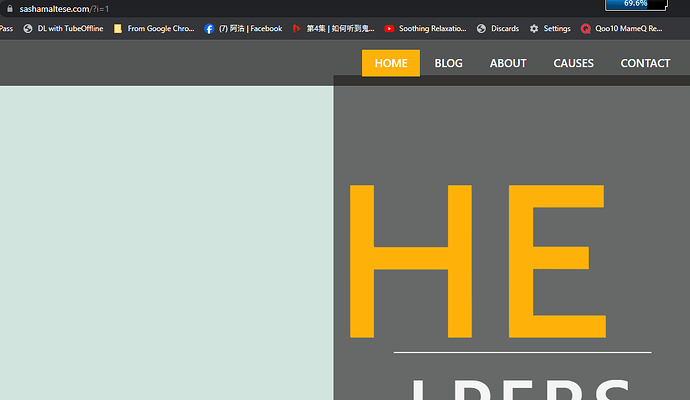Open the From Google Chrome bookmarks folder
The image size is (690, 400).
(x=154, y=29)
